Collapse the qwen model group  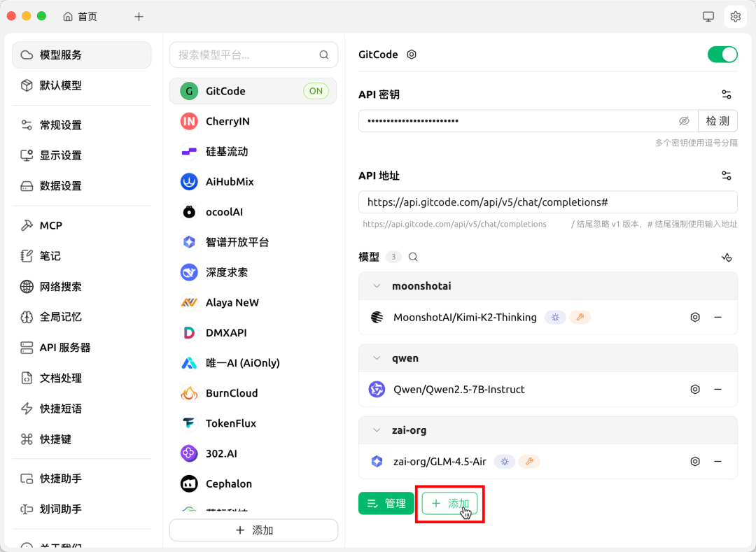tap(377, 358)
